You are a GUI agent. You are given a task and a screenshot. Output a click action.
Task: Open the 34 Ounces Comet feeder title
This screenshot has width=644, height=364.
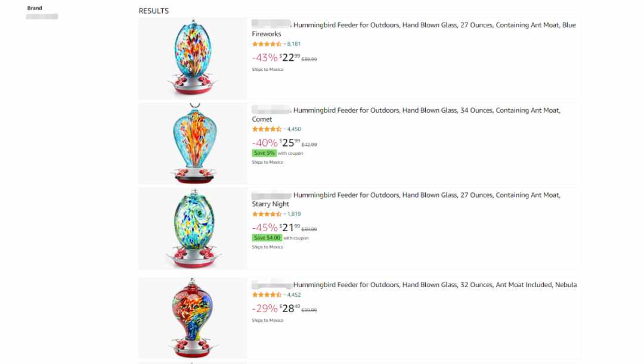pos(406,114)
